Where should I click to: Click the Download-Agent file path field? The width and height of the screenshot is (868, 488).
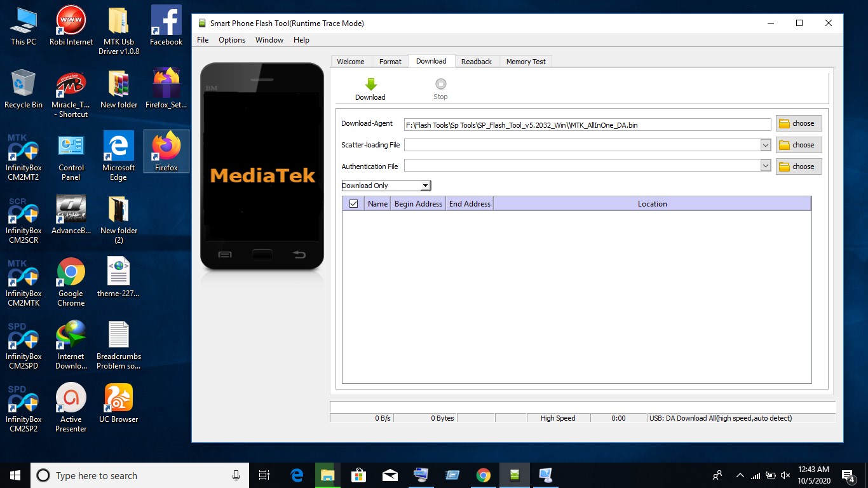tap(585, 125)
